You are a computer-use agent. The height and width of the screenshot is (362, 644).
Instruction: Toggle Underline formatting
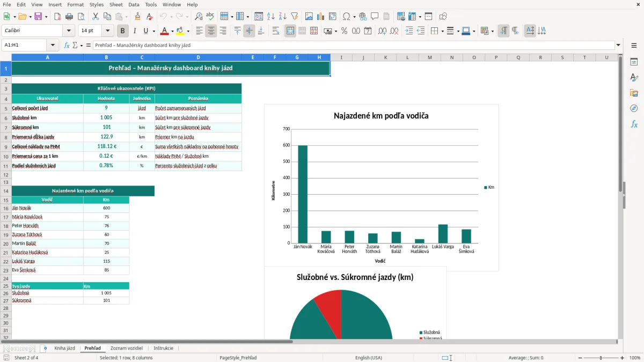146,31
